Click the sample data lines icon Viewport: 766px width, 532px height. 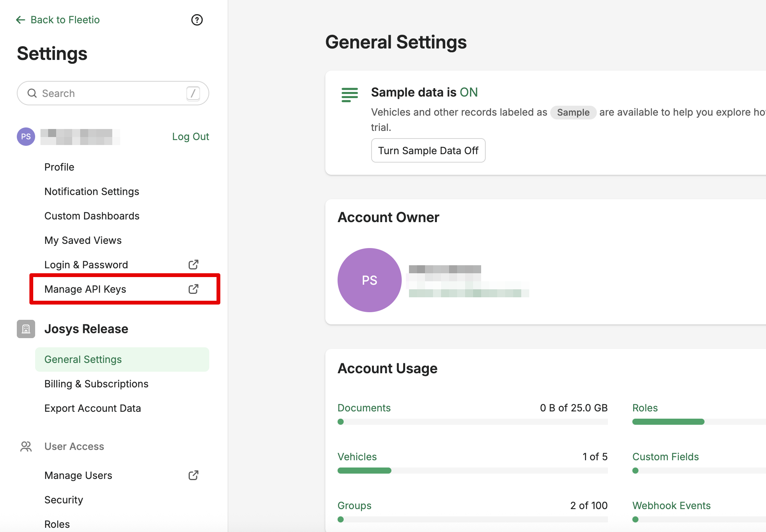coord(349,95)
